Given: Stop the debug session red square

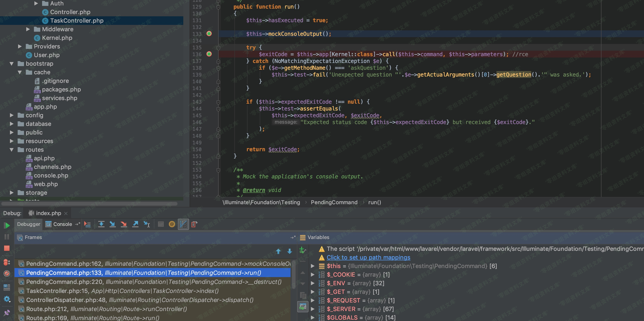Looking at the screenshot, I should (7, 248).
